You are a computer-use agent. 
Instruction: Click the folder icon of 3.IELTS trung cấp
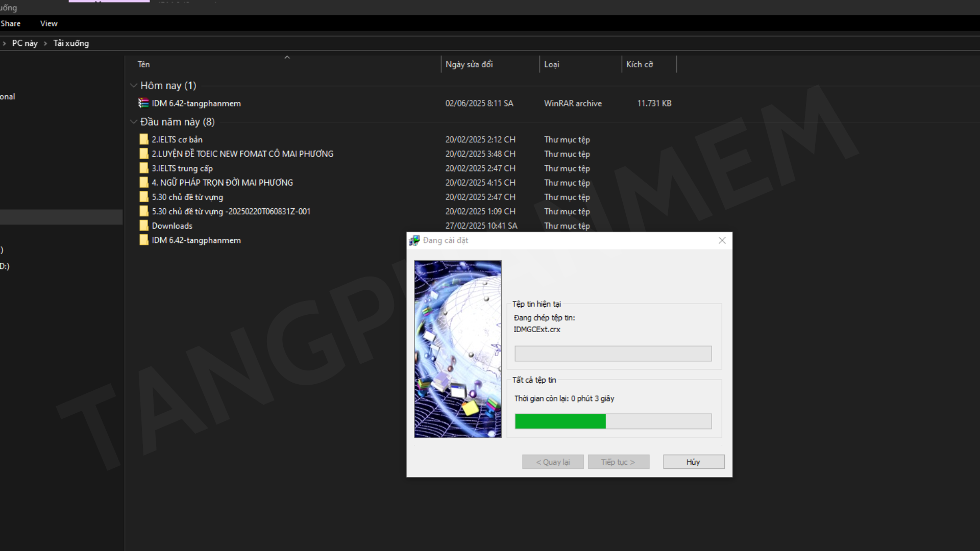coord(144,168)
